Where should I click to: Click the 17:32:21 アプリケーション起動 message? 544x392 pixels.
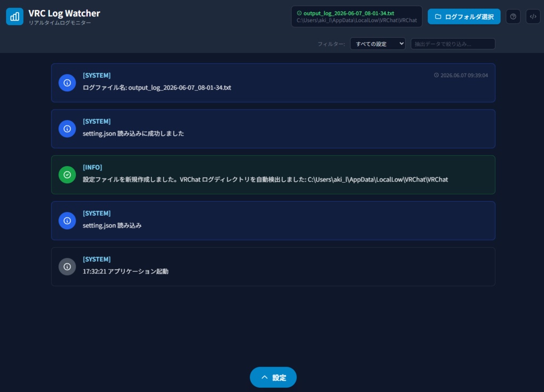[x=125, y=271]
